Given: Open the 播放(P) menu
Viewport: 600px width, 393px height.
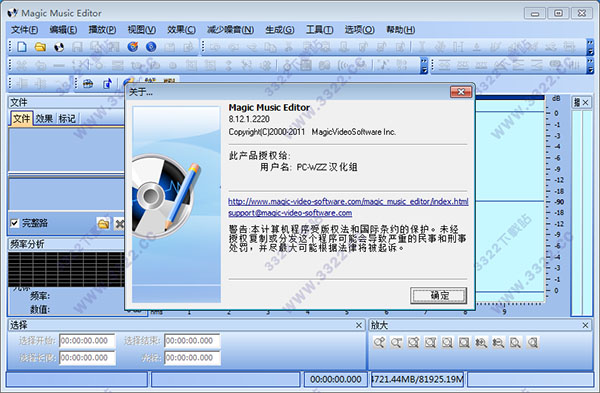Looking at the screenshot, I should click(x=102, y=29).
